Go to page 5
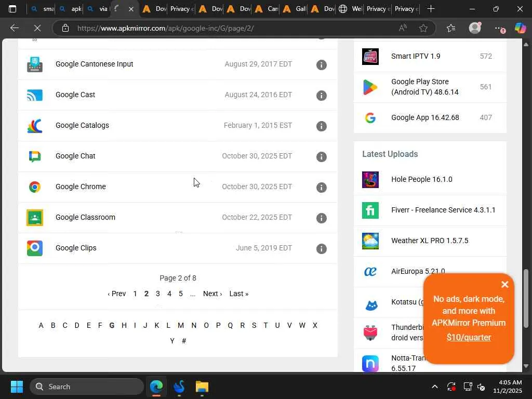 [x=181, y=294]
